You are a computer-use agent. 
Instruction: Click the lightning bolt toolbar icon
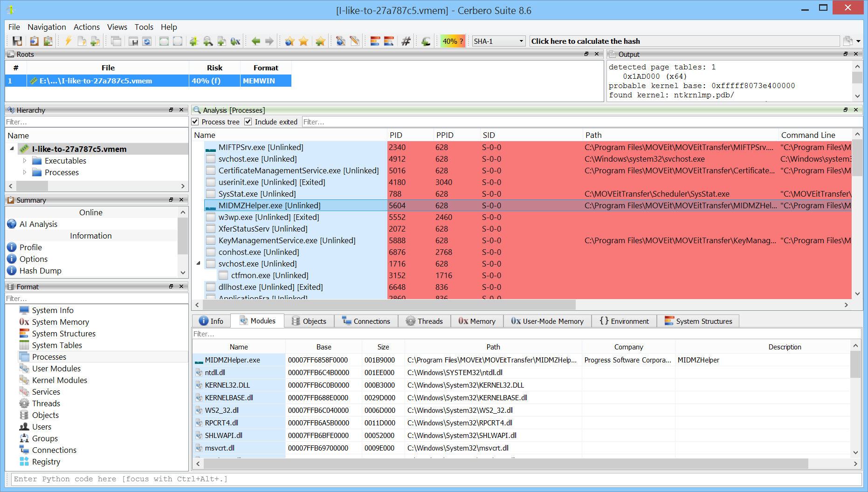pyautogui.click(x=68, y=41)
